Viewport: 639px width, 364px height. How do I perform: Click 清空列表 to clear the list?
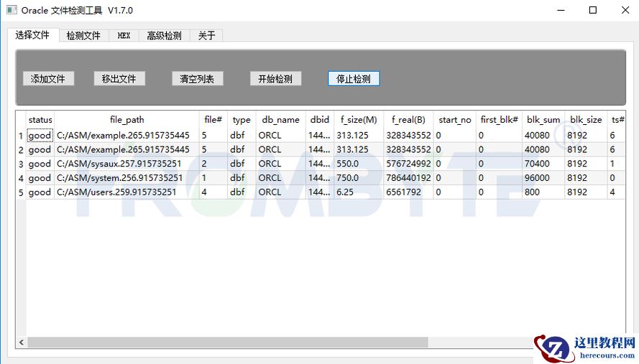[197, 79]
